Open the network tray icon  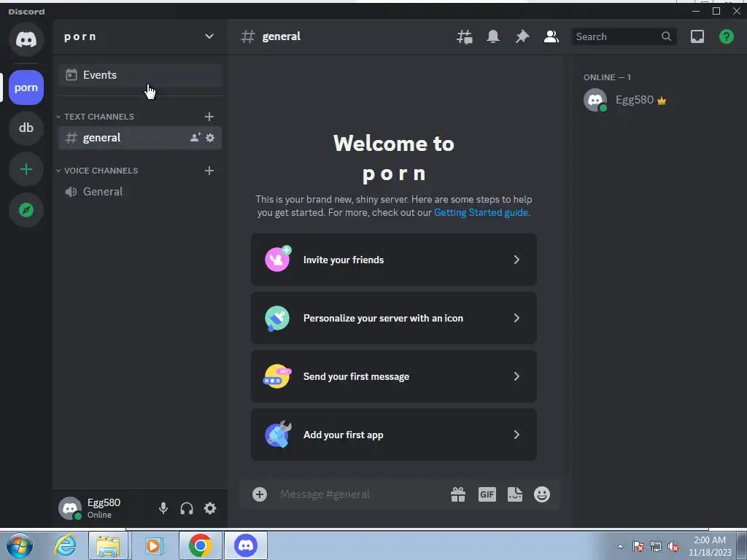(x=656, y=547)
